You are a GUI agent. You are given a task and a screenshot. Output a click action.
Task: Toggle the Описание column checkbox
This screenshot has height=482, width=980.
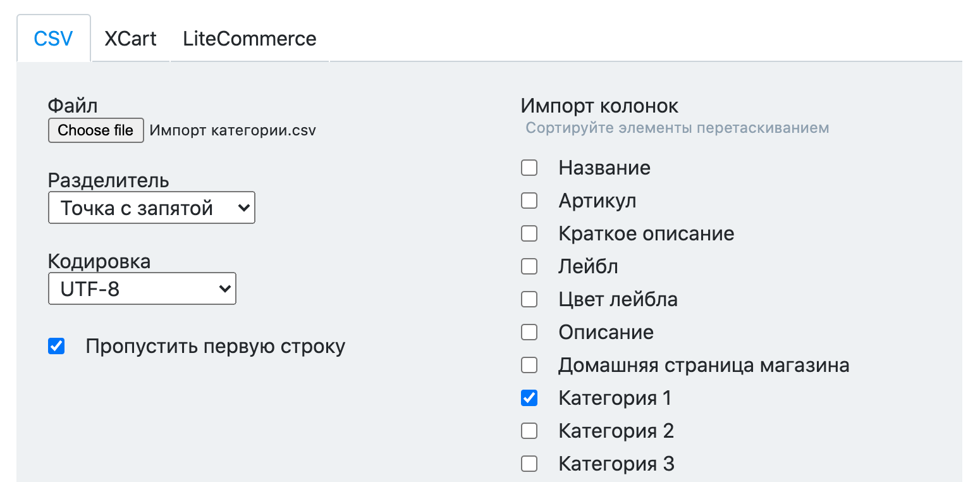pos(529,332)
